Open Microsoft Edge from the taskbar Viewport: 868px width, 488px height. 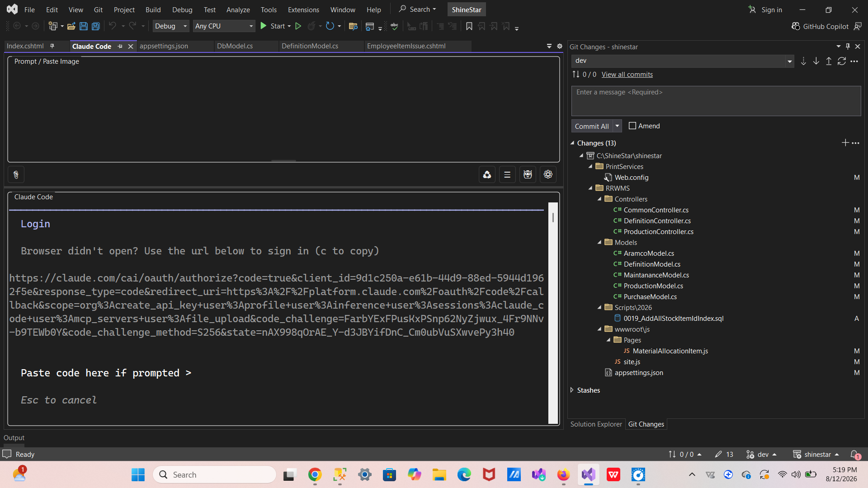(464, 475)
